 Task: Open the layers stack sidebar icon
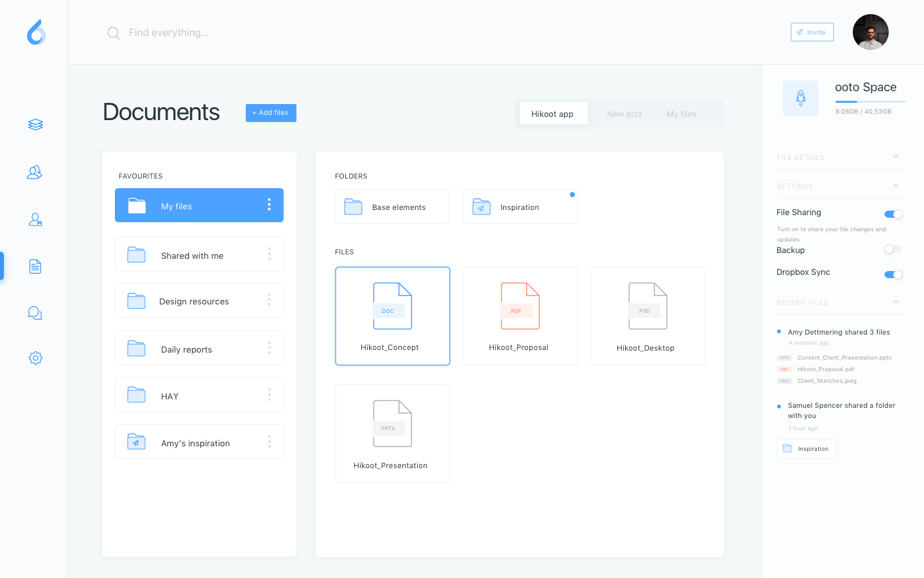(35, 125)
